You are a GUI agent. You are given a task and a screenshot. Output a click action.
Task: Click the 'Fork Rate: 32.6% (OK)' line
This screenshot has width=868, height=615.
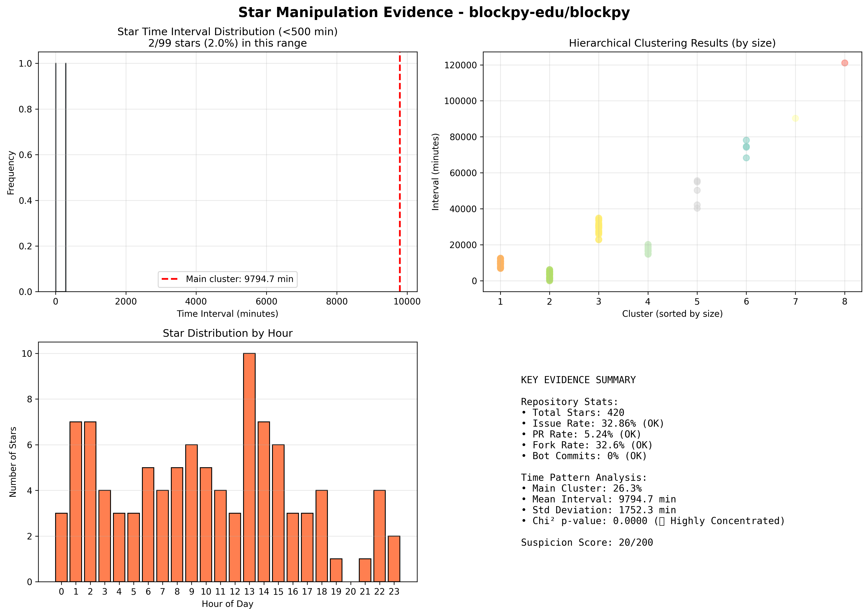[x=587, y=445]
